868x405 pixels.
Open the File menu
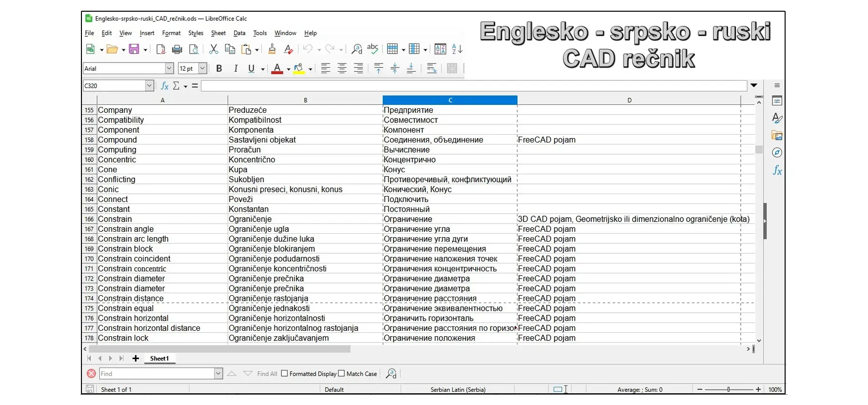(89, 33)
